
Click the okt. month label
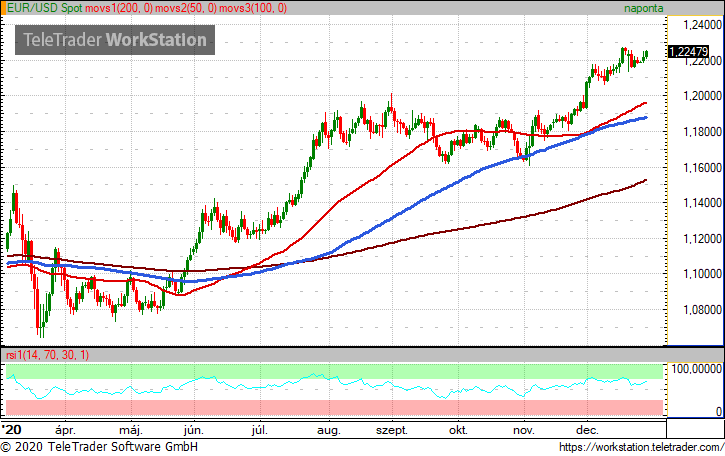pos(458,431)
